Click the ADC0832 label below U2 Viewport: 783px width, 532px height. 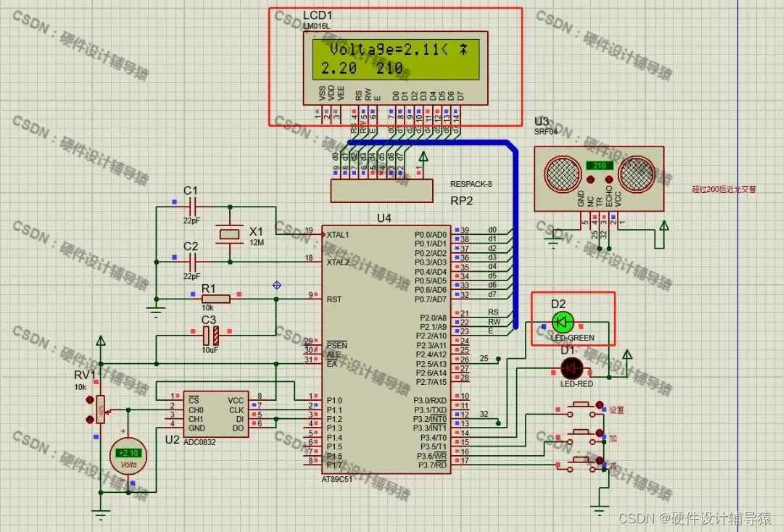199,442
